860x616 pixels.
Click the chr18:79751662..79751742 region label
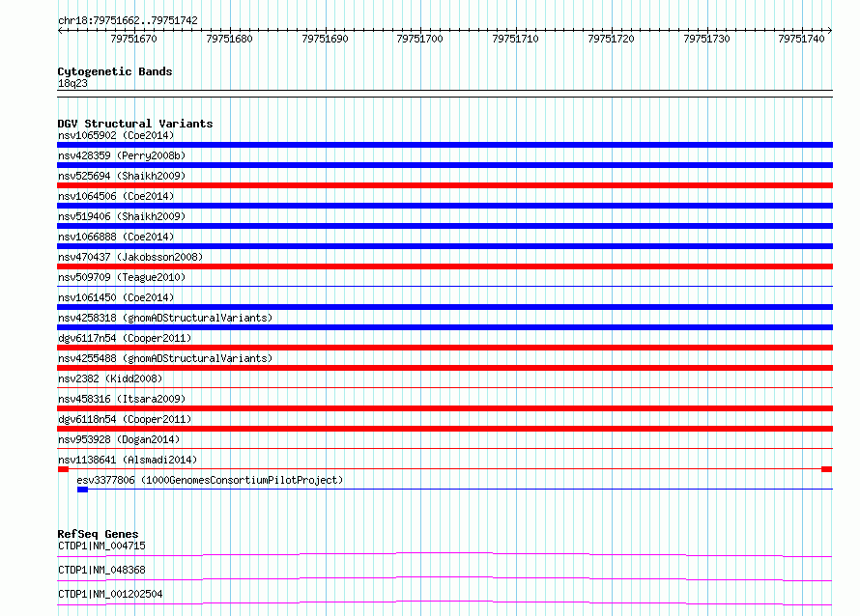128,20
